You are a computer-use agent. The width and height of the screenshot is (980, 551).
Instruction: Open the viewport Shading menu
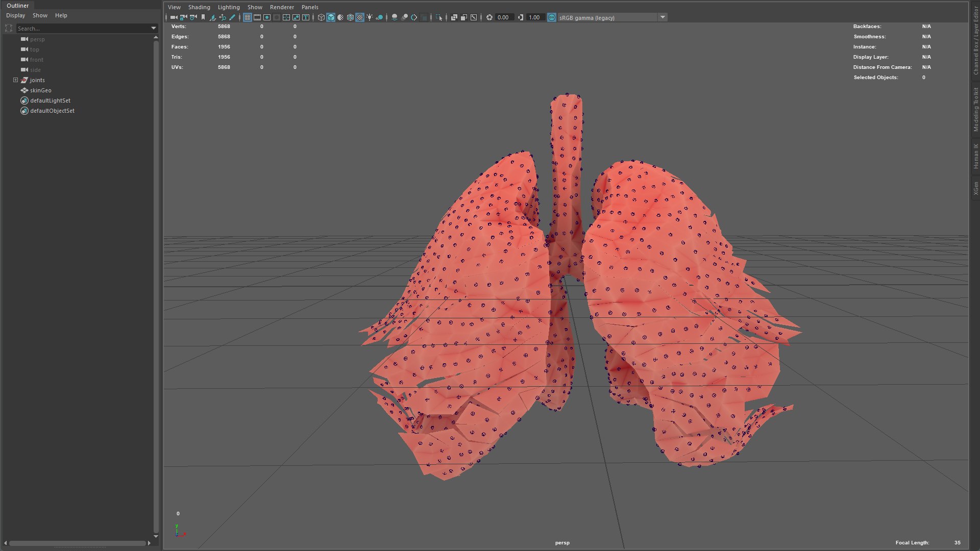[x=199, y=7]
